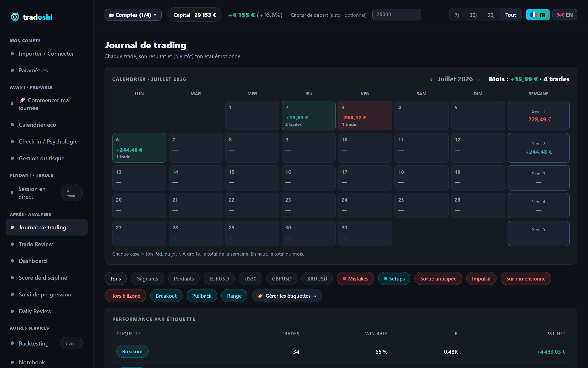
Task: Click the UK flag icon on EN
Action: tap(560, 15)
